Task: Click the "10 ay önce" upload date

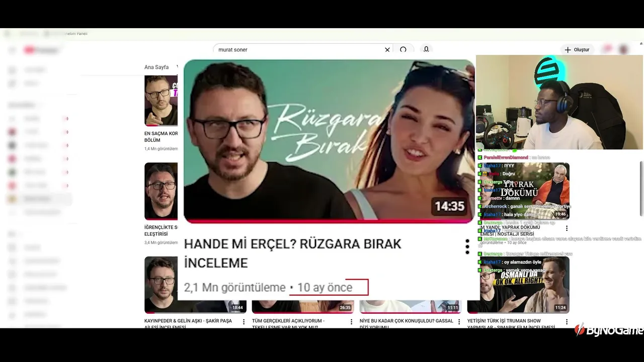Action: click(x=325, y=288)
